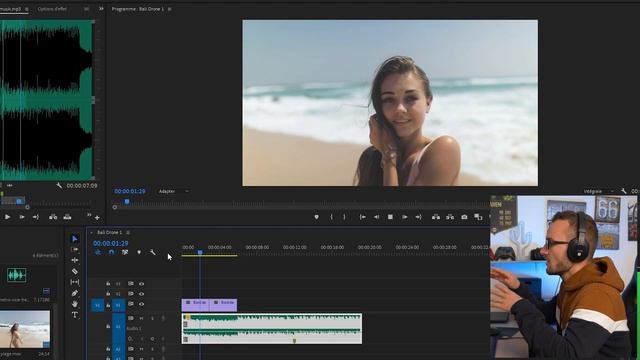Toggle A1 track lock
Viewport: 640px width, 360px height.
pos(108,327)
